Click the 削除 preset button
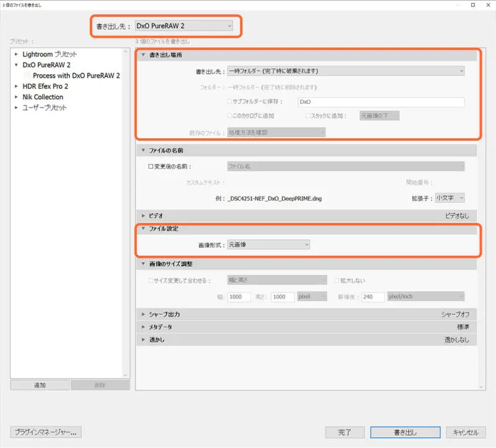Screen dimensions: 496x448 pos(100,385)
